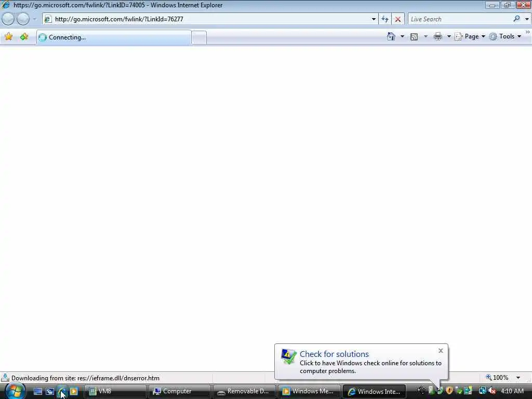Click the Live Search input box
This screenshot has height=399, width=532.
point(460,19)
